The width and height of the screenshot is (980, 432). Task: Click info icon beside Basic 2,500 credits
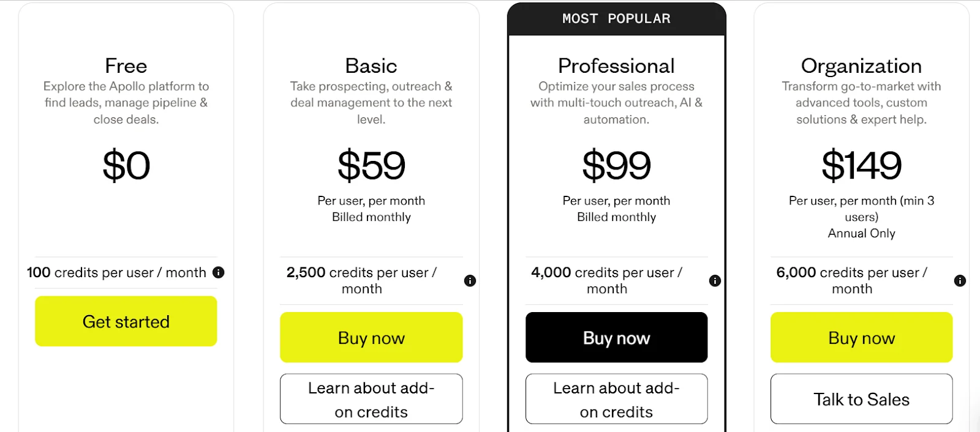(x=470, y=281)
